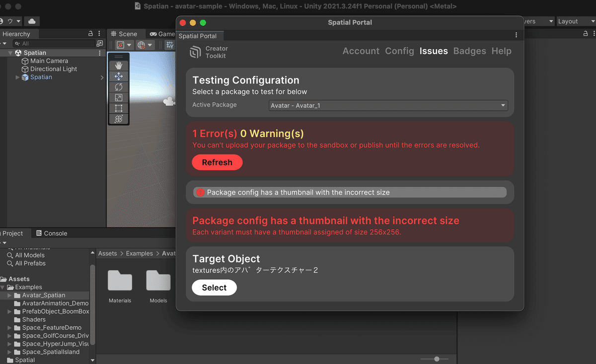Click the camera gizmo in Scene view
This screenshot has height=364, width=596.
(x=169, y=102)
